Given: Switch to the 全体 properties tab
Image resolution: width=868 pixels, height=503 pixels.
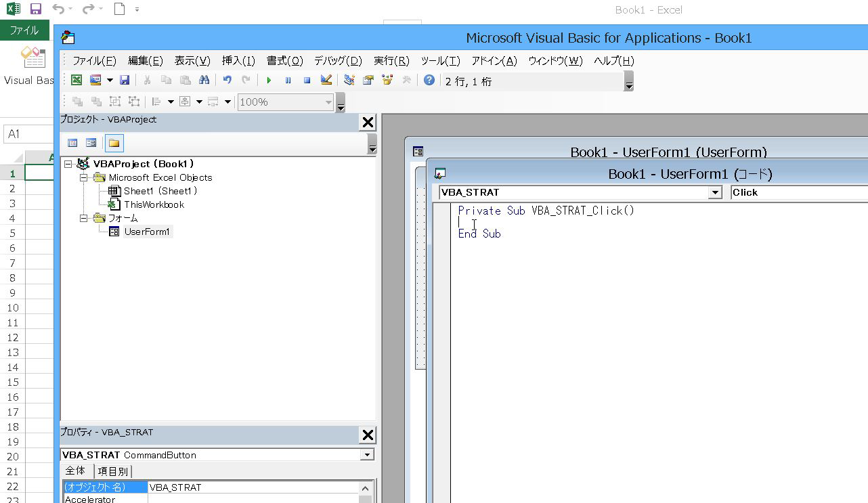Looking at the screenshot, I should tap(76, 471).
